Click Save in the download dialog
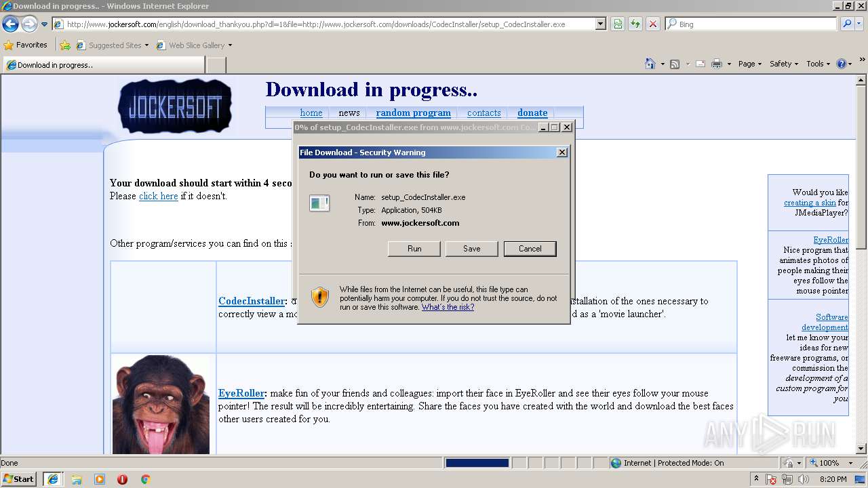868x488 pixels. point(472,249)
